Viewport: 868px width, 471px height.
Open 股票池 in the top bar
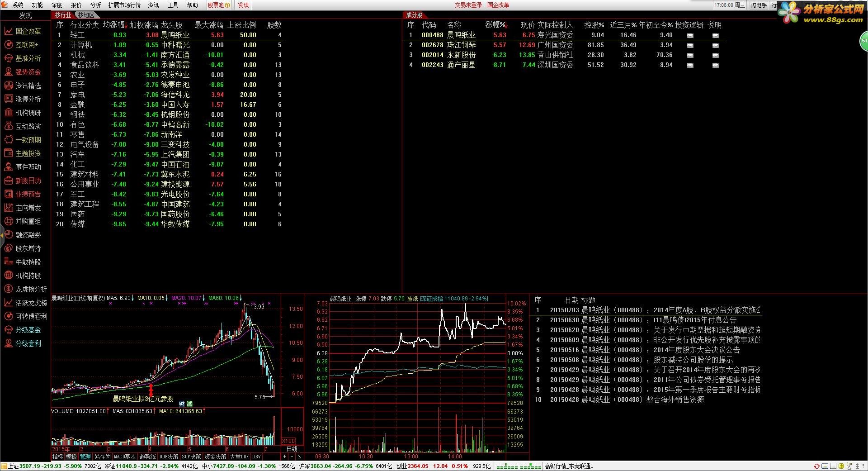219,5
